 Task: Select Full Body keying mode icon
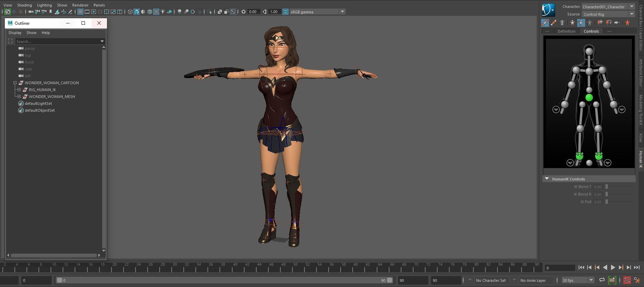point(572,23)
